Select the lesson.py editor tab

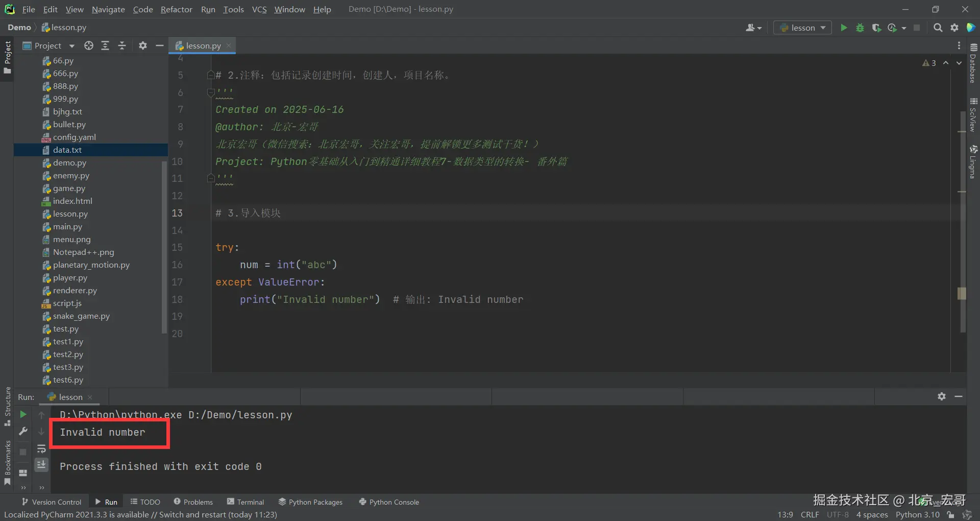point(203,45)
